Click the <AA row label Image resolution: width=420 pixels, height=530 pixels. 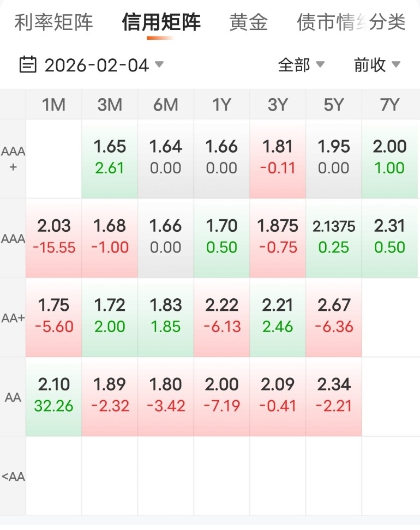point(13,477)
